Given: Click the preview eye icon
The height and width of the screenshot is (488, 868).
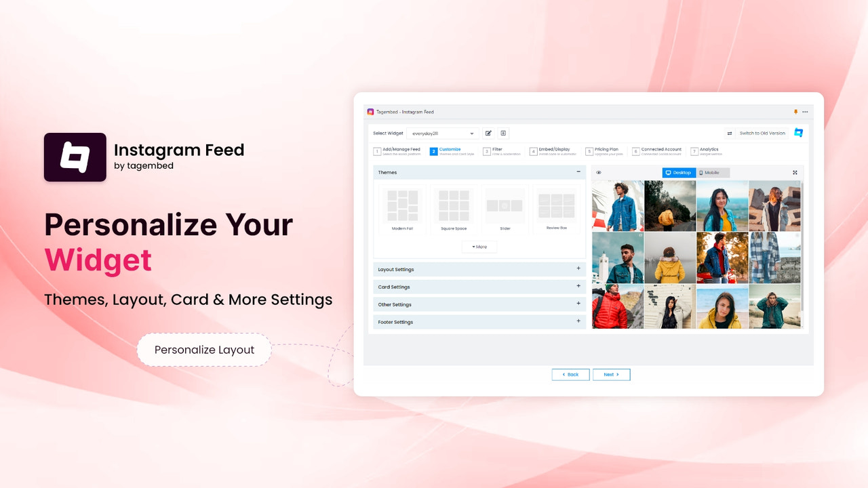Looking at the screenshot, I should [598, 172].
